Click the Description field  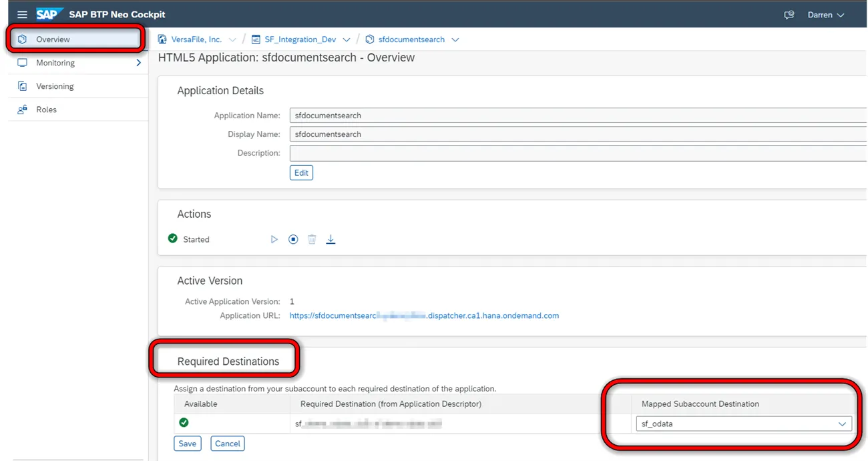578,153
